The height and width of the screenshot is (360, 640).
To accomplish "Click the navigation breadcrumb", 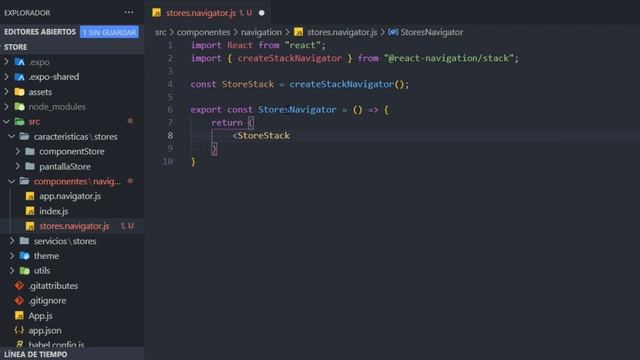I will click(261, 32).
